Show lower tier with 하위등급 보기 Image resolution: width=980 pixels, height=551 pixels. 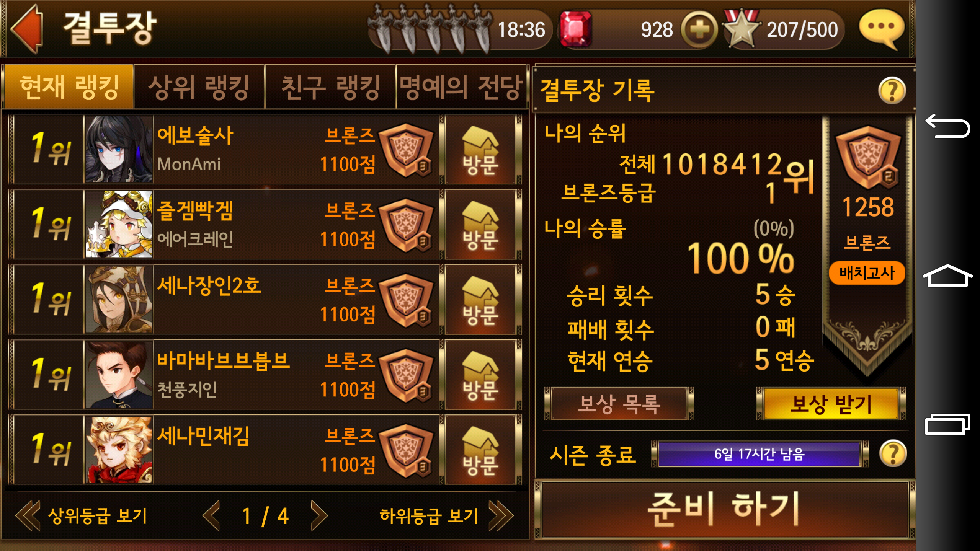coord(446,515)
